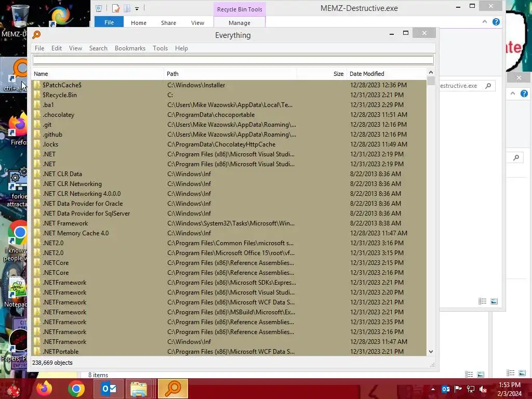Click the C:\ProgramData\chocoportable path cell
Viewport: 532px width, 399px height.
(211, 114)
